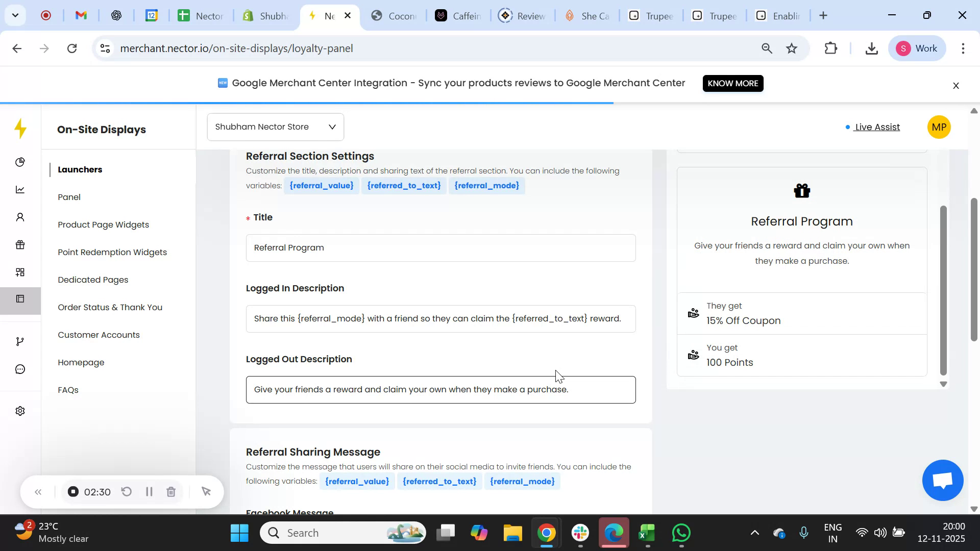Expand Chrome profile options under Work
980x551 pixels.
click(917, 48)
